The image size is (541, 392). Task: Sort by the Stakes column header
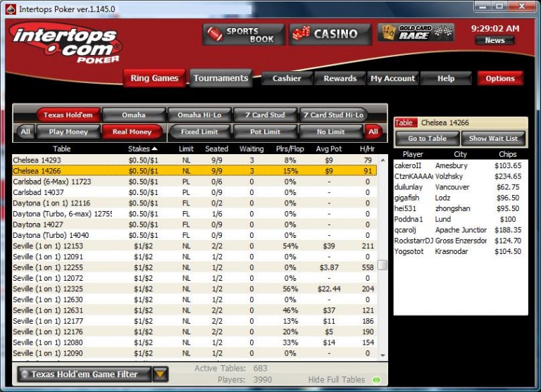click(x=142, y=149)
